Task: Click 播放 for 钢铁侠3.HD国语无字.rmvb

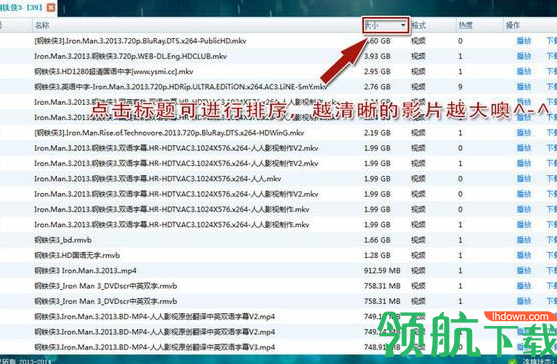Action: [524, 255]
